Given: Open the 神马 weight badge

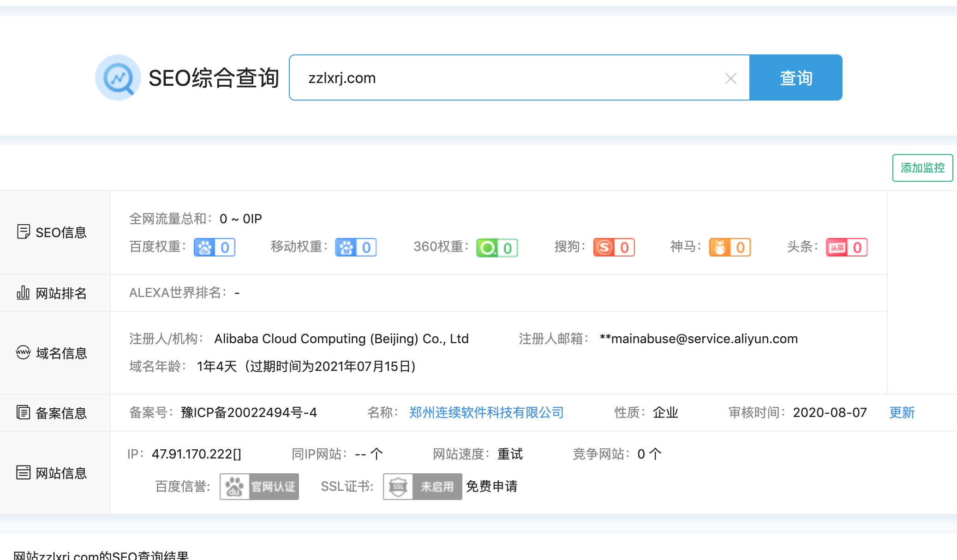Looking at the screenshot, I should tap(730, 247).
